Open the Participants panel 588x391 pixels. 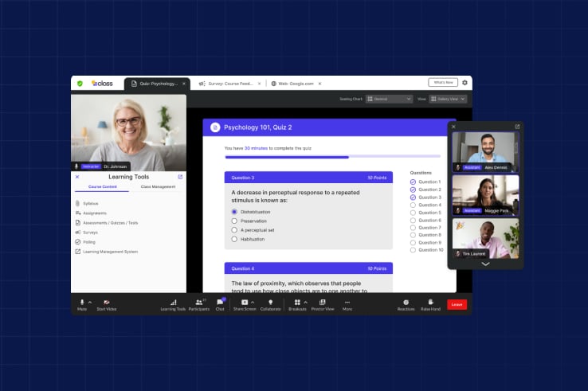click(x=198, y=303)
